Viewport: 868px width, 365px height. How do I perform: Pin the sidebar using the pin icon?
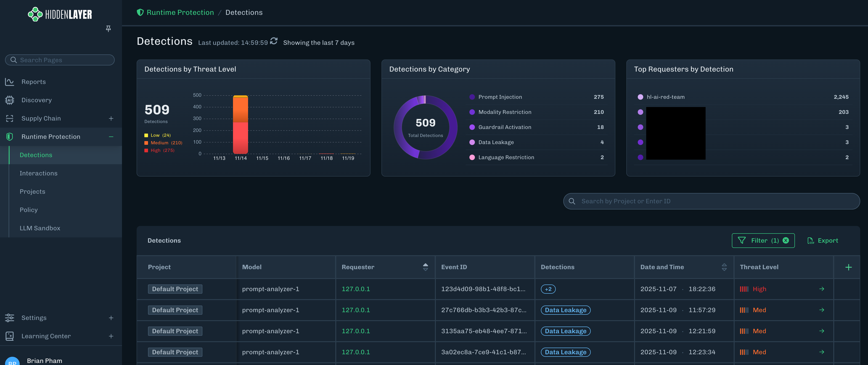108,29
